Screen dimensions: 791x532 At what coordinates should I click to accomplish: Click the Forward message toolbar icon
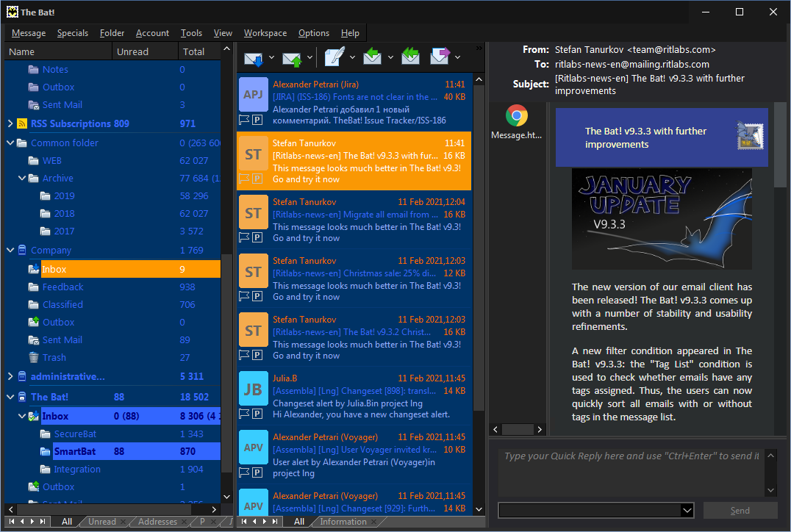click(440, 57)
